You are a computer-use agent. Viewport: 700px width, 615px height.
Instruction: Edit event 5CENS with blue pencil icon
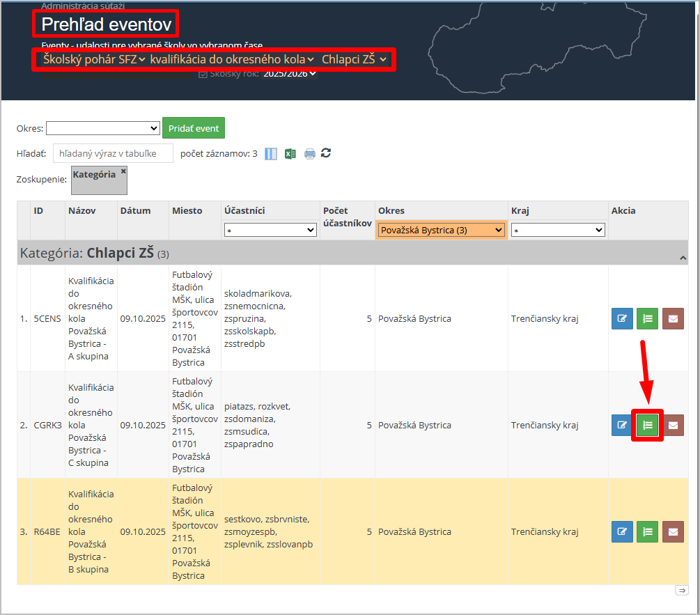click(622, 318)
